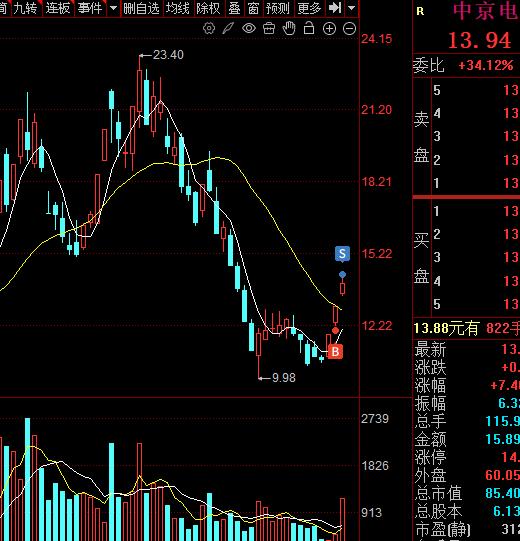The image size is (520, 541).
Task: Click the 总市值 row label
Action: click(438, 493)
